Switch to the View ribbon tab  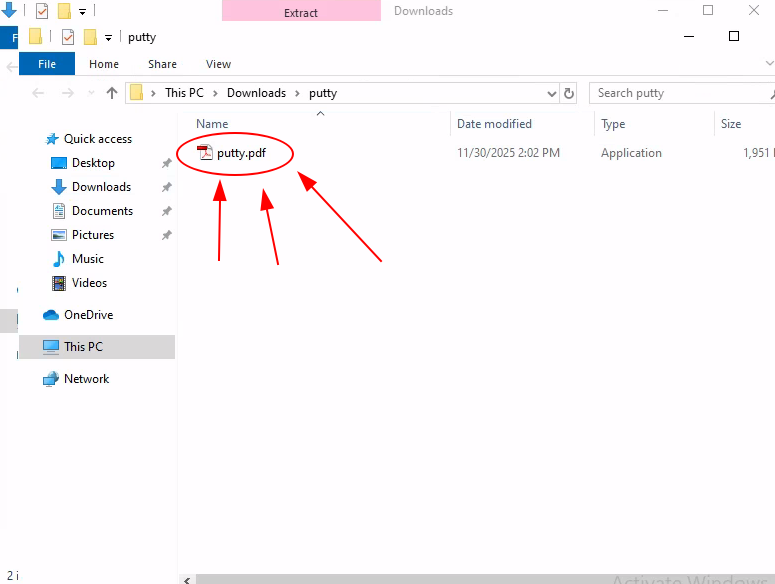pos(218,64)
